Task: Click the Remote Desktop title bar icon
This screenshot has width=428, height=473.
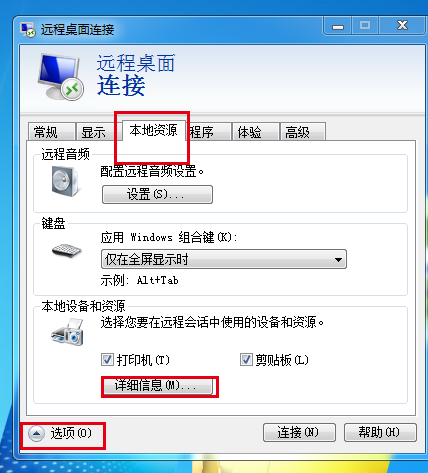Action: 28,29
